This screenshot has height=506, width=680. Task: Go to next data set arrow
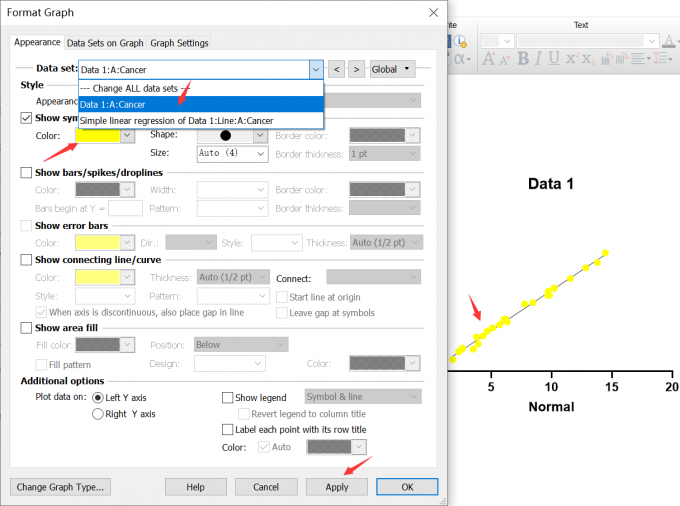pos(356,69)
